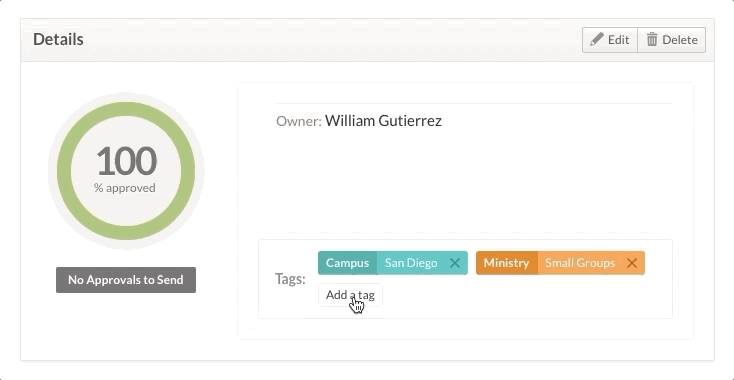Click the % approved caption
This screenshot has width=734, height=380.
click(x=125, y=188)
